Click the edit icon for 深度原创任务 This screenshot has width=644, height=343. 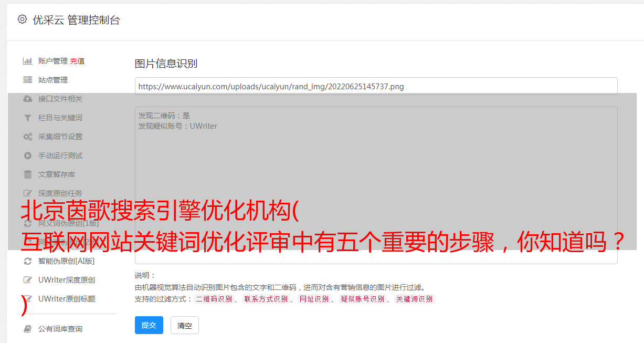click(x=28, y=193)
